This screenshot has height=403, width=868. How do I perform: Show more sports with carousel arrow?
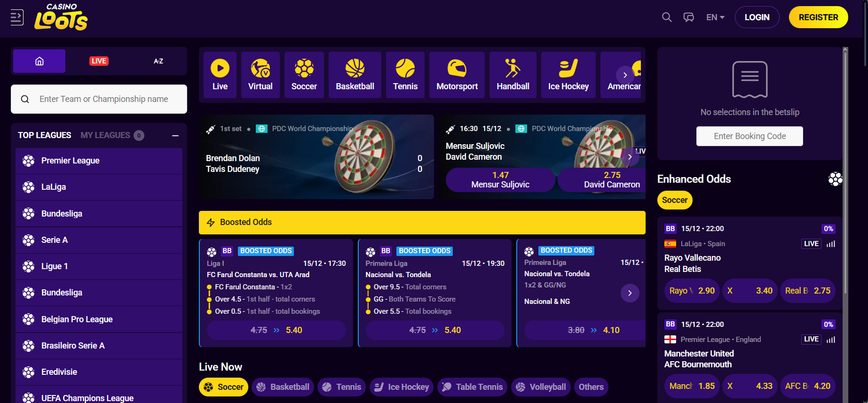point(625,75)
